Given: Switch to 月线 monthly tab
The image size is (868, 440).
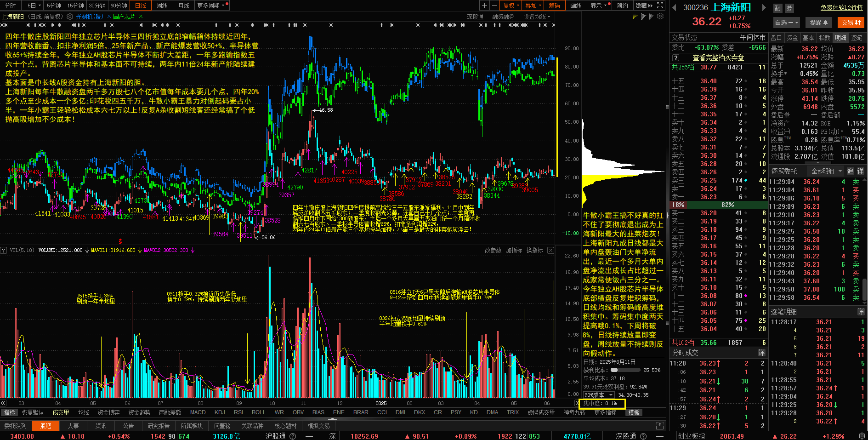Looking at the screenshot, I should pos(184,6).
